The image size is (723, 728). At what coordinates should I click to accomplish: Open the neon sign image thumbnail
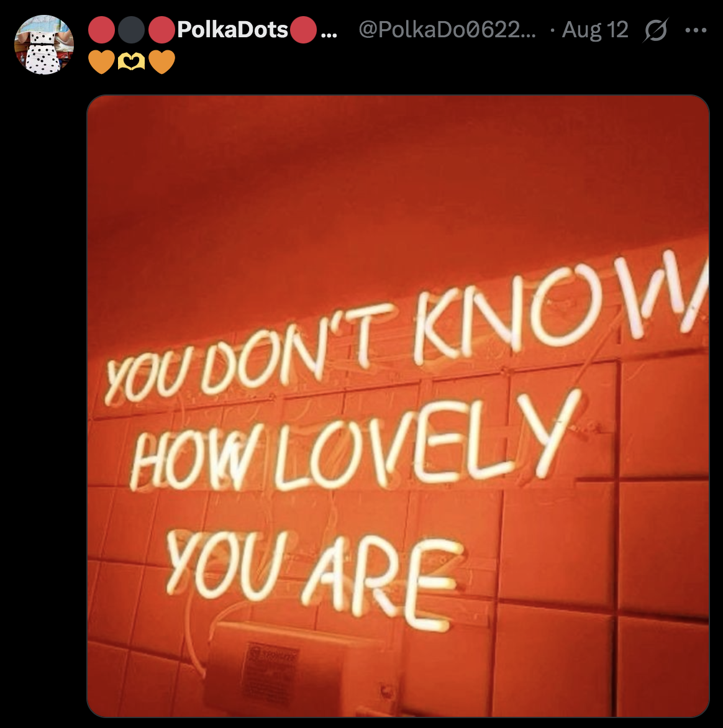(x=398, y=406)
